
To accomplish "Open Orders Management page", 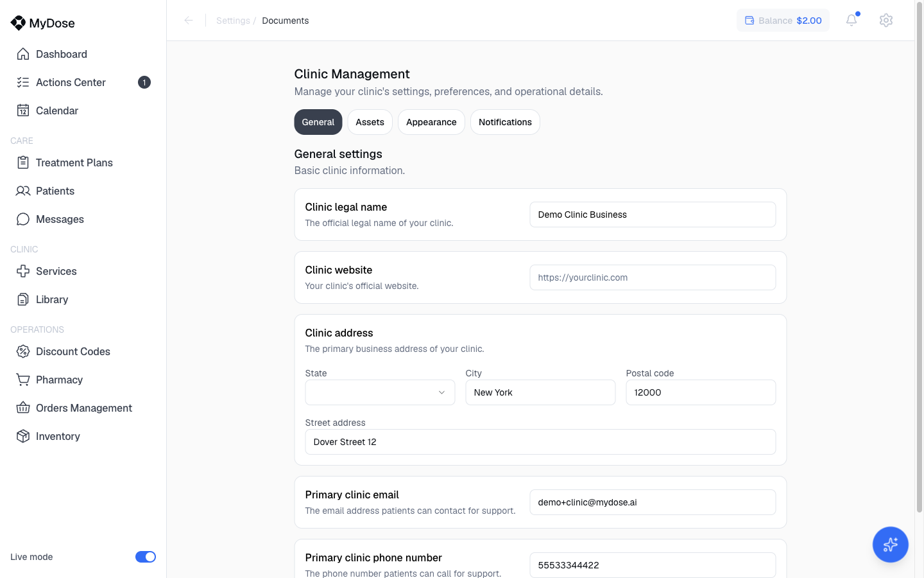I will point(83,408).
